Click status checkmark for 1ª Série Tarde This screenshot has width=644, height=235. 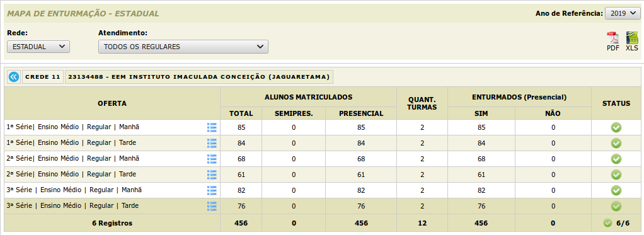[x=616, y=143]
